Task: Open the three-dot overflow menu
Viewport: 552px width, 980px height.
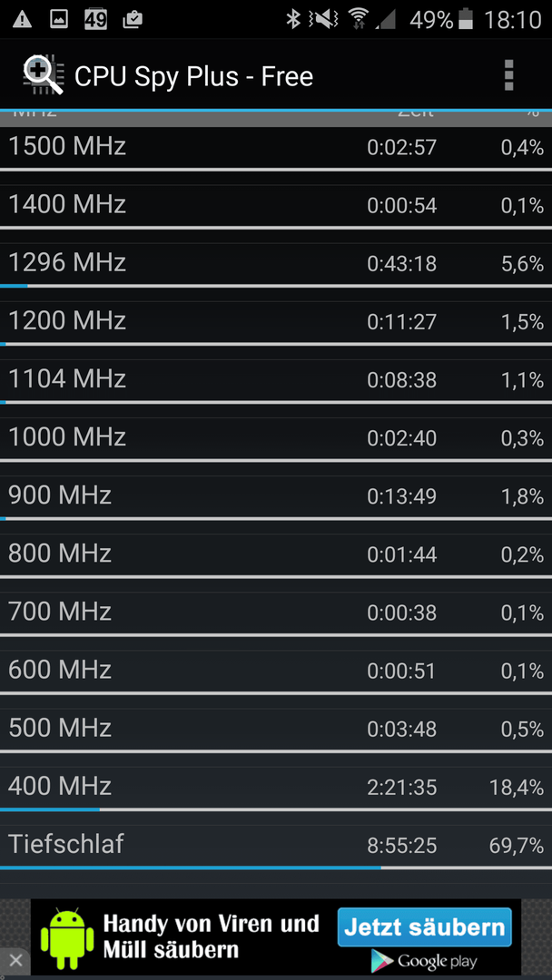Action: (508, 75)
